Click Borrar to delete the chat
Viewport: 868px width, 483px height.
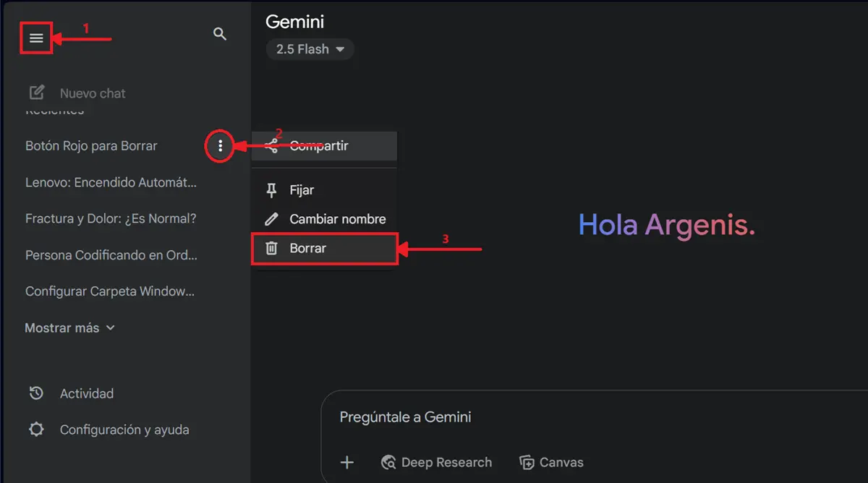308,248
